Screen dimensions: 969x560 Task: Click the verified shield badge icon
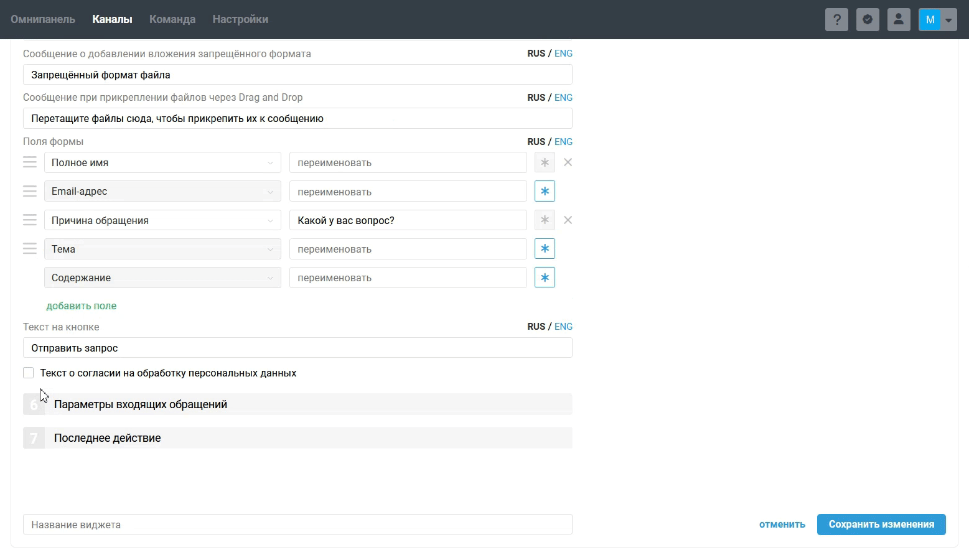868,19
